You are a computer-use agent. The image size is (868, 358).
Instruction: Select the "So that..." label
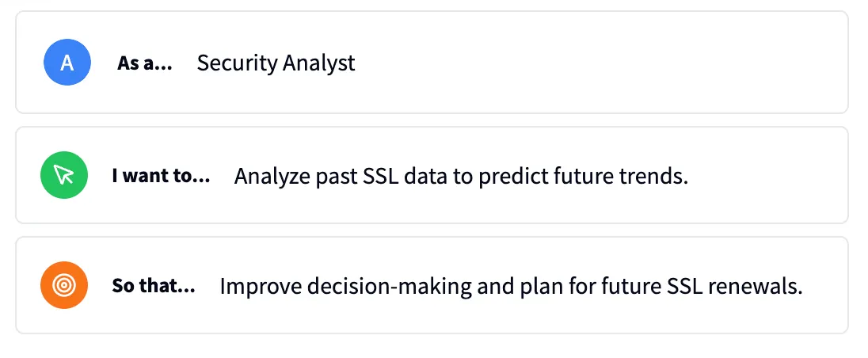point(154,285)
